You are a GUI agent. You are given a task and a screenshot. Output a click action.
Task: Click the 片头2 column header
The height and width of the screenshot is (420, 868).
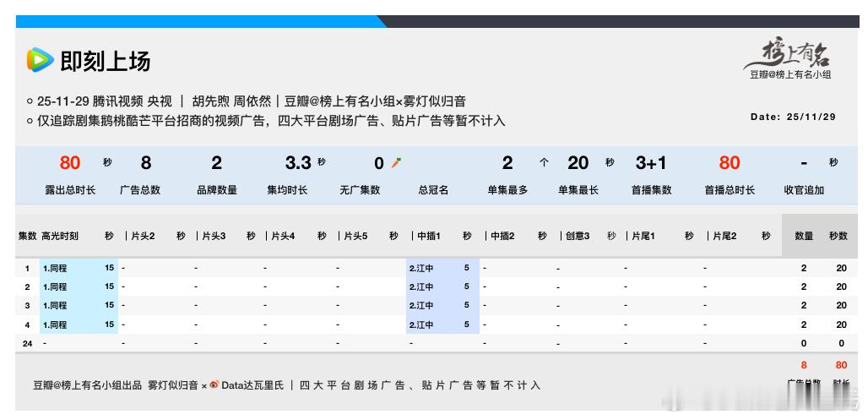(x=143, y=236)
